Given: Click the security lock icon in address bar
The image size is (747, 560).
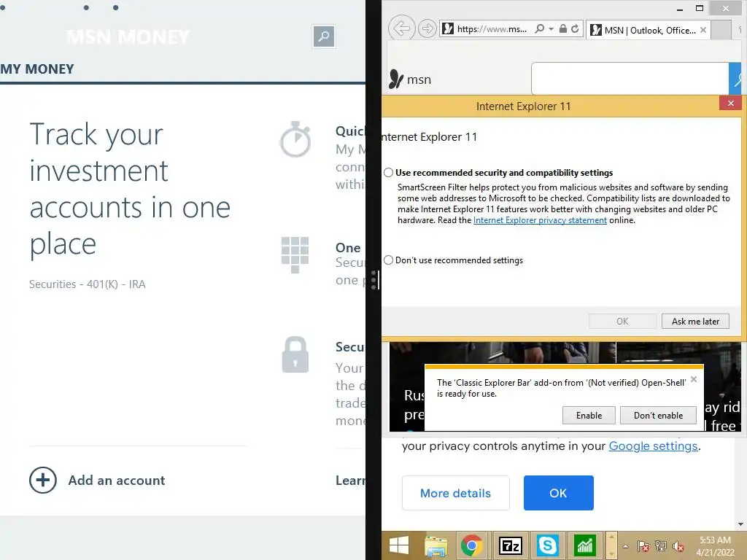Looking at the screenshot, I should [x=562, y=28].
